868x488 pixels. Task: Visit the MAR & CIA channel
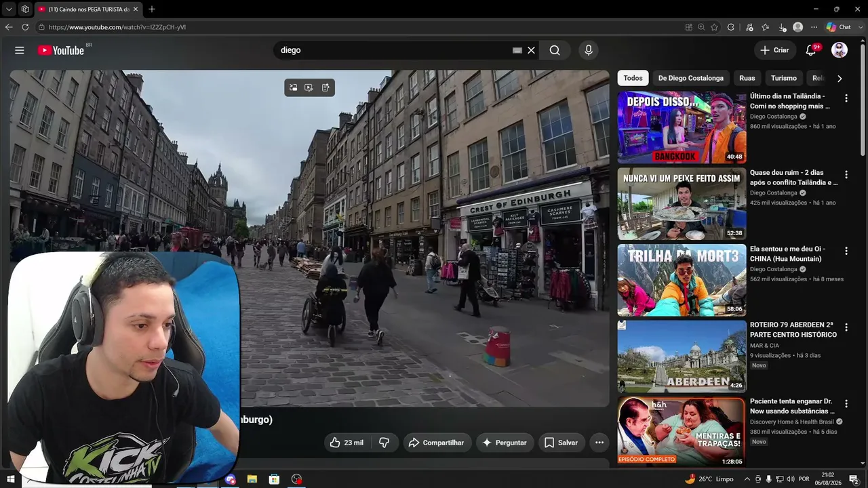pos(764,346)
